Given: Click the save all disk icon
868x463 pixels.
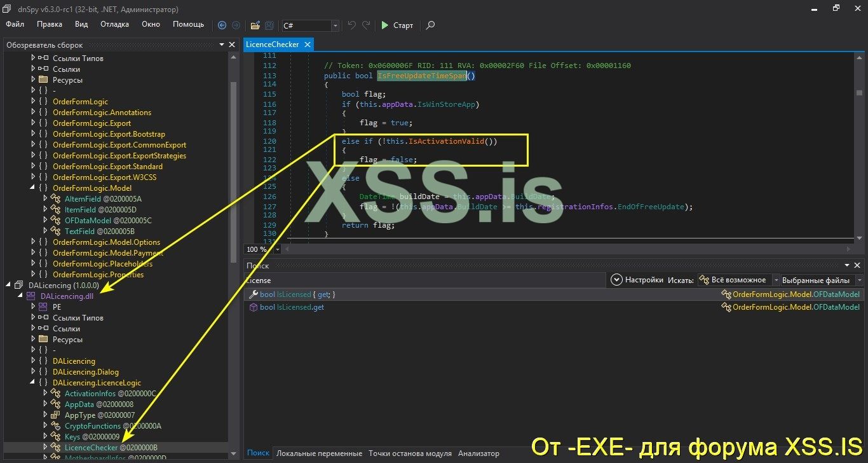Looking at the screenshot, I should (269, 25).
